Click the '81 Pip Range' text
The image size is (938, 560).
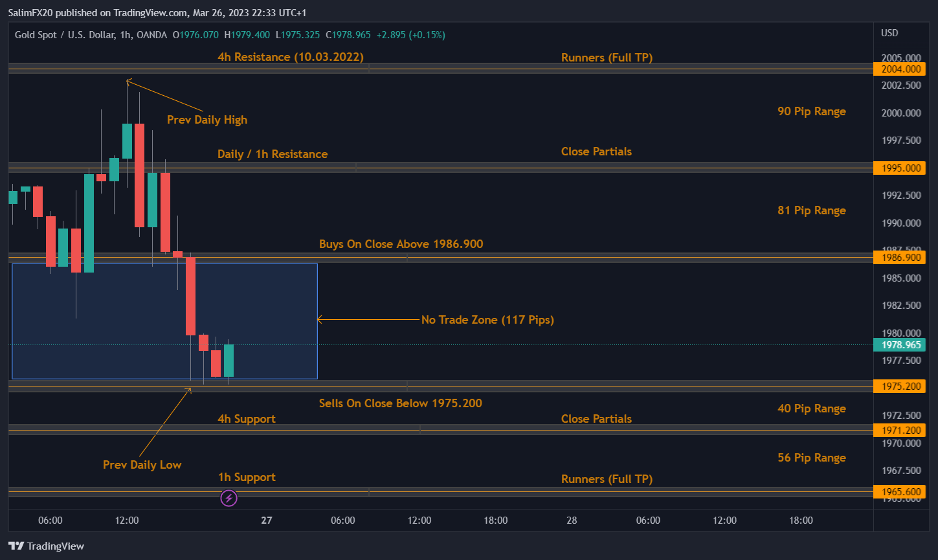812,210
